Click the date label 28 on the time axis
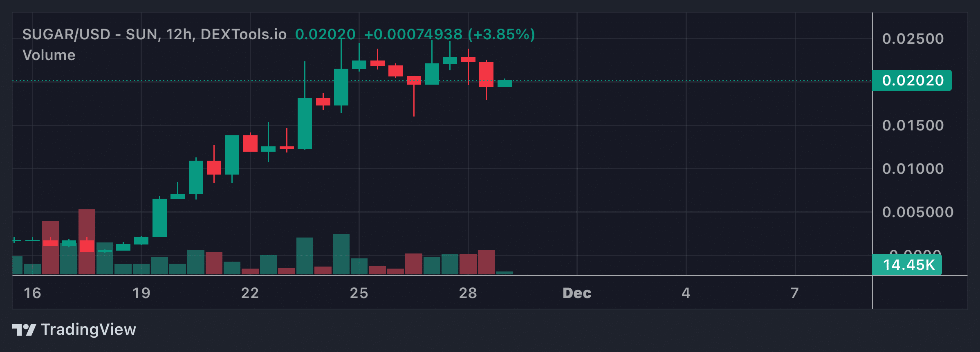The image size is (980, 352). (x=468, y=293)
